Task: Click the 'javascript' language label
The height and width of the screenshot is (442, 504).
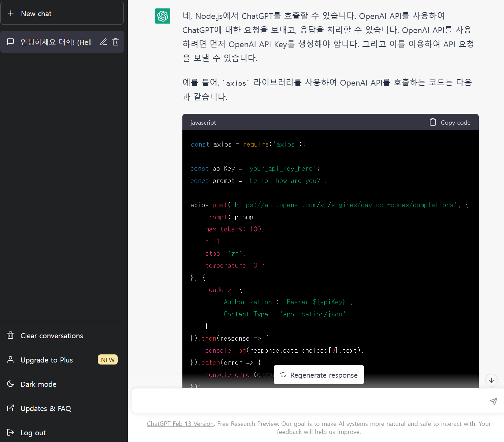Action: pos(203,123)
